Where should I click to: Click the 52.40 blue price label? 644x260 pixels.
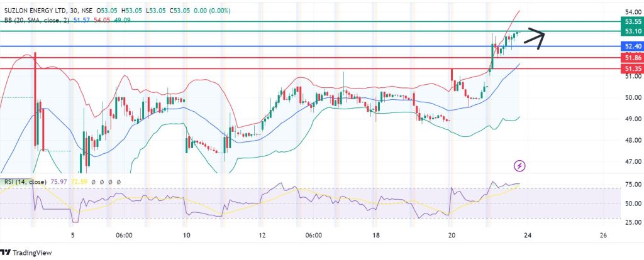[x=633, y=46]
